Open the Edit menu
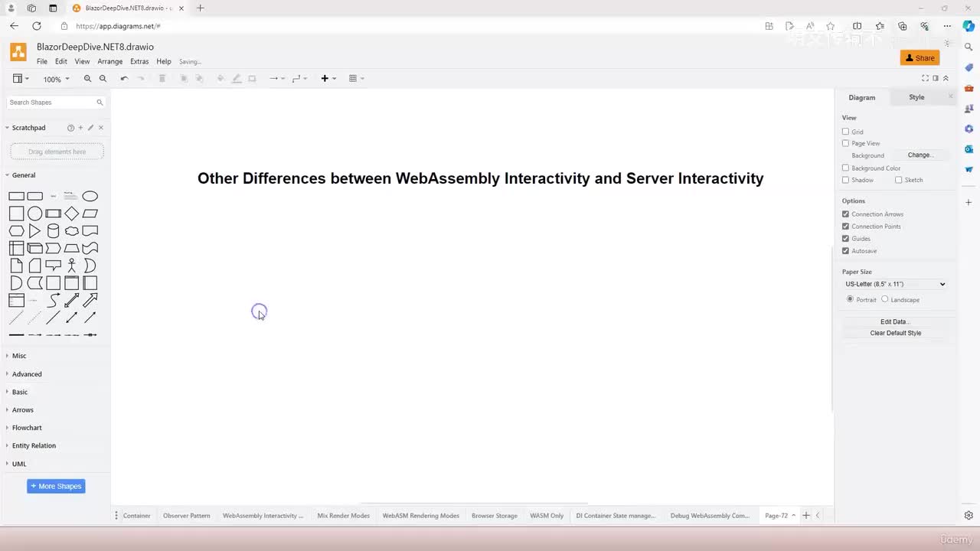This screenshot has height=551, width=980. 61,61
